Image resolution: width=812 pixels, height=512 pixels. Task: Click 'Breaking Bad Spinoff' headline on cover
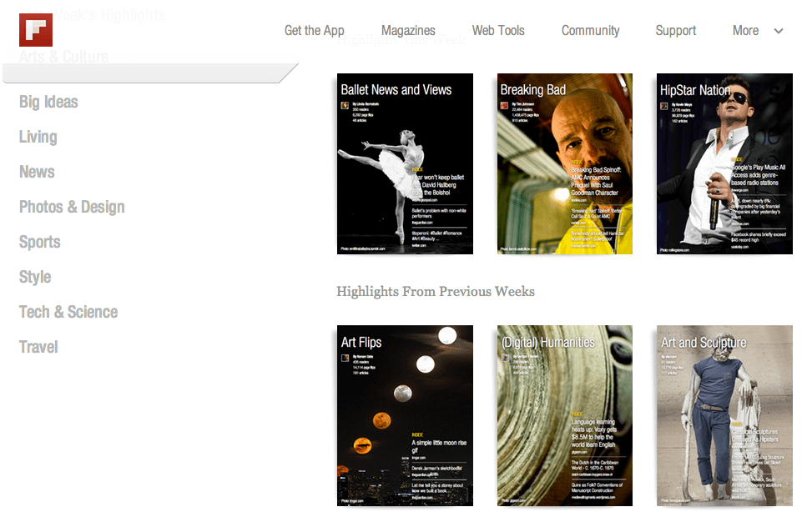(x=596, y=181)
